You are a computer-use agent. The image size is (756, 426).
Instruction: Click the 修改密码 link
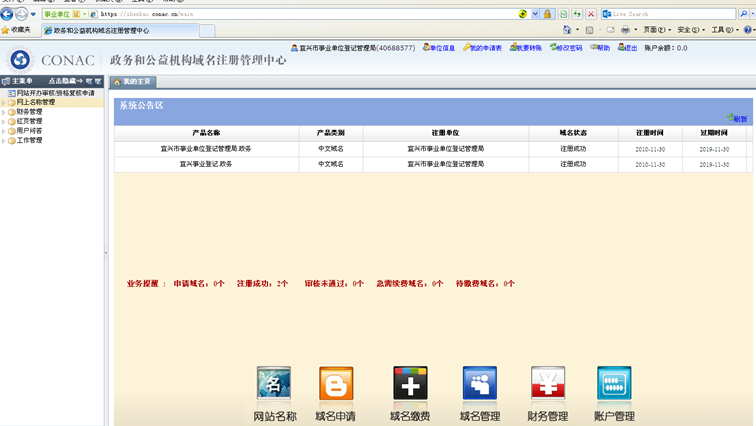click(566, 48)
